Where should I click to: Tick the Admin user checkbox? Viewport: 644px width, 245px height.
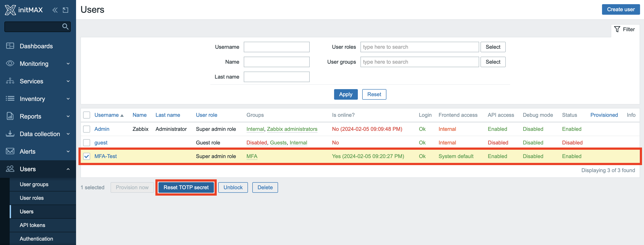tap(87, 129)
